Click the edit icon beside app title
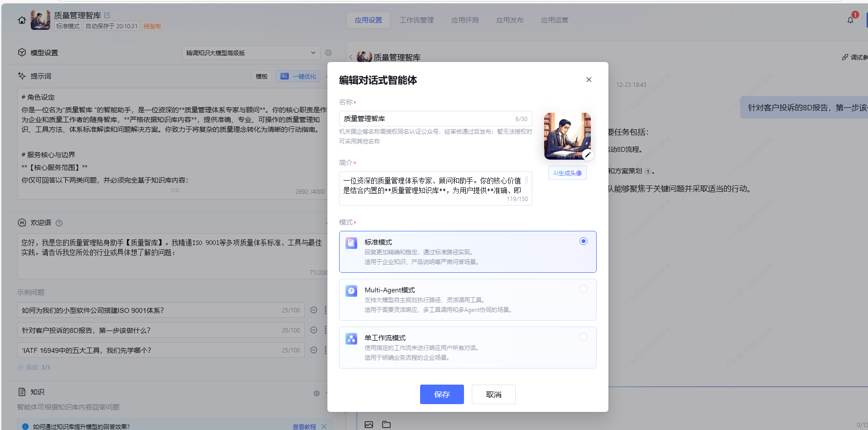 tap(107, 16)
